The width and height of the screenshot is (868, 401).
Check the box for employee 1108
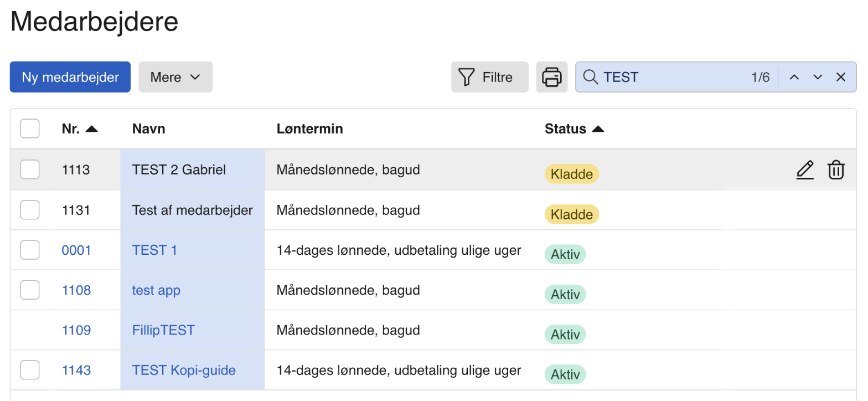click(x=30, y=290)
